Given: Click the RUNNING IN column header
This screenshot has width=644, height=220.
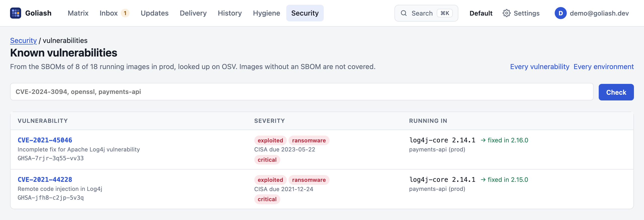Looking at the screenshot, I should tap(428, 121).
